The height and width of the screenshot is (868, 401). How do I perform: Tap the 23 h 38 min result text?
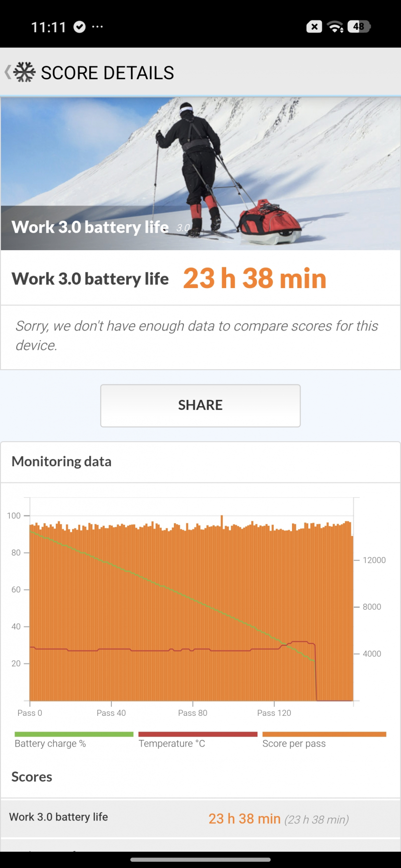click(255, 278)
